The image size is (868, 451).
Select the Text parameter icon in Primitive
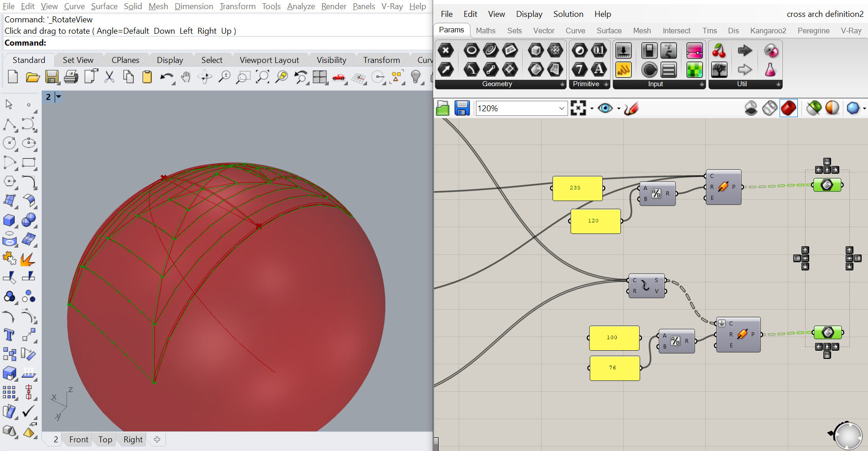point(599,69)
